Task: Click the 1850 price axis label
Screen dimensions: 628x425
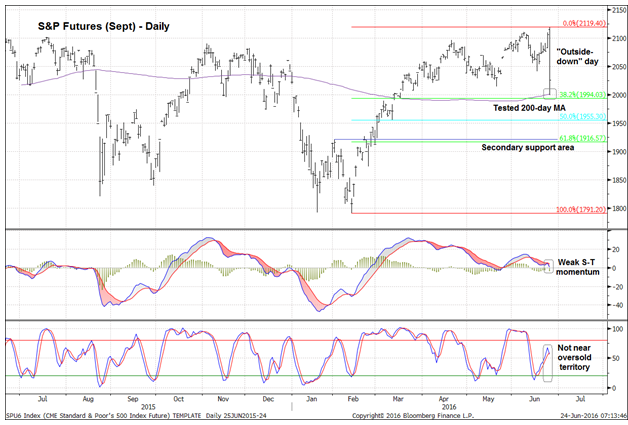Action: pyautogui.click(x=618, y=180)
